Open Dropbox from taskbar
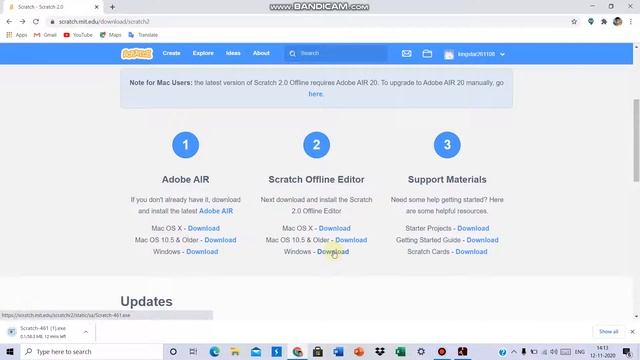This screenshot has width=640, height=360. tap(380, 351)
